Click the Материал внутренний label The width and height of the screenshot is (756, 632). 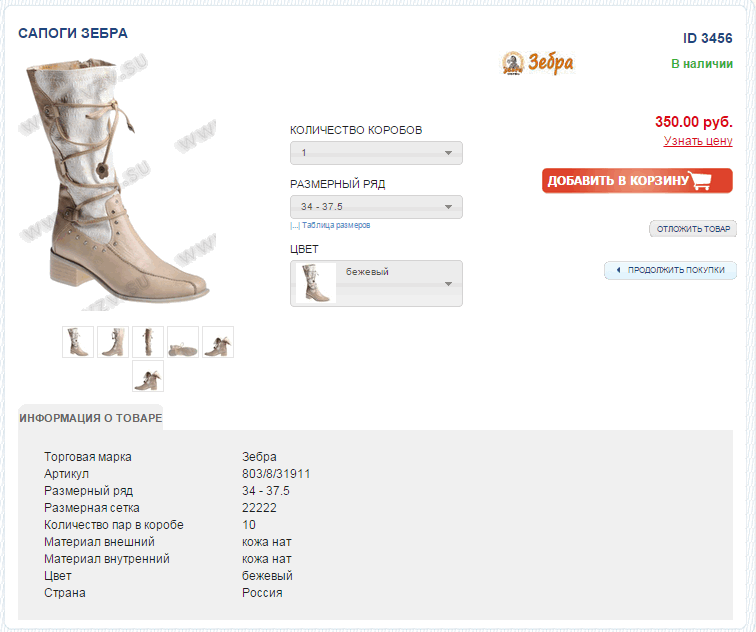[107, 559]
